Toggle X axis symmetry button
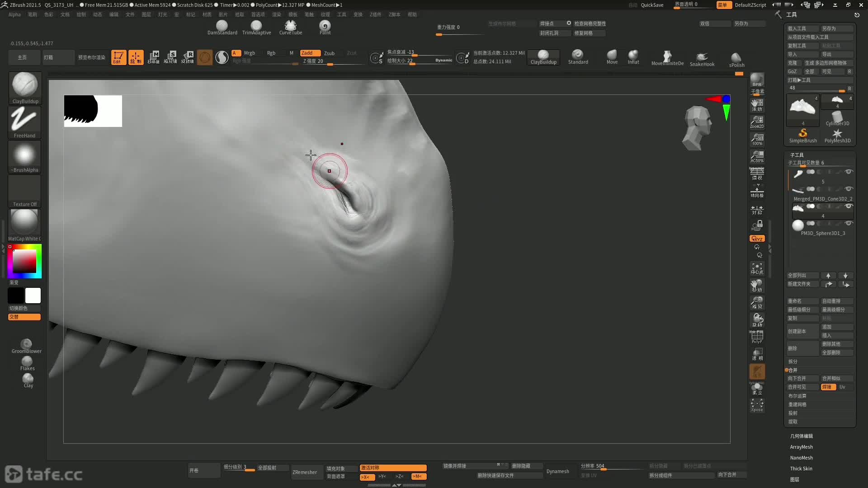The width and height of the screenshot is (868, 488). coord(367,477)
